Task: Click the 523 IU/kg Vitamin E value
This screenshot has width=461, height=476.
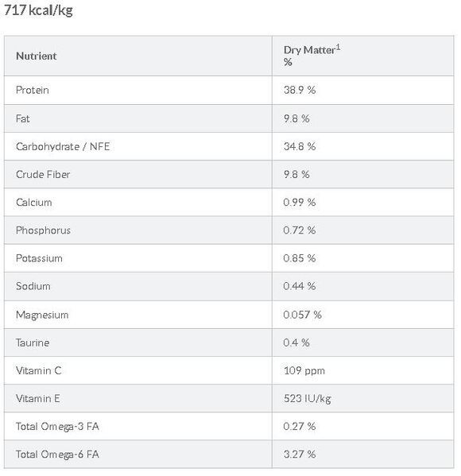Action: pos(307,399)
